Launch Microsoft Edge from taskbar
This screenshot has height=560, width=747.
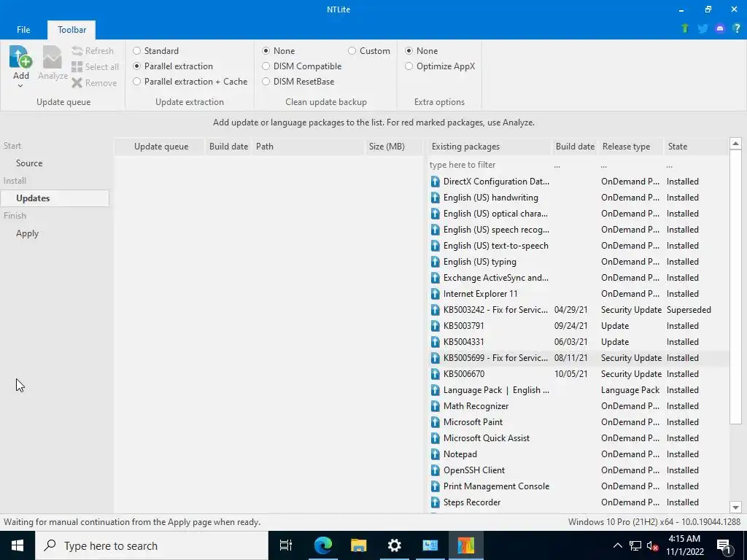[322, 545]
